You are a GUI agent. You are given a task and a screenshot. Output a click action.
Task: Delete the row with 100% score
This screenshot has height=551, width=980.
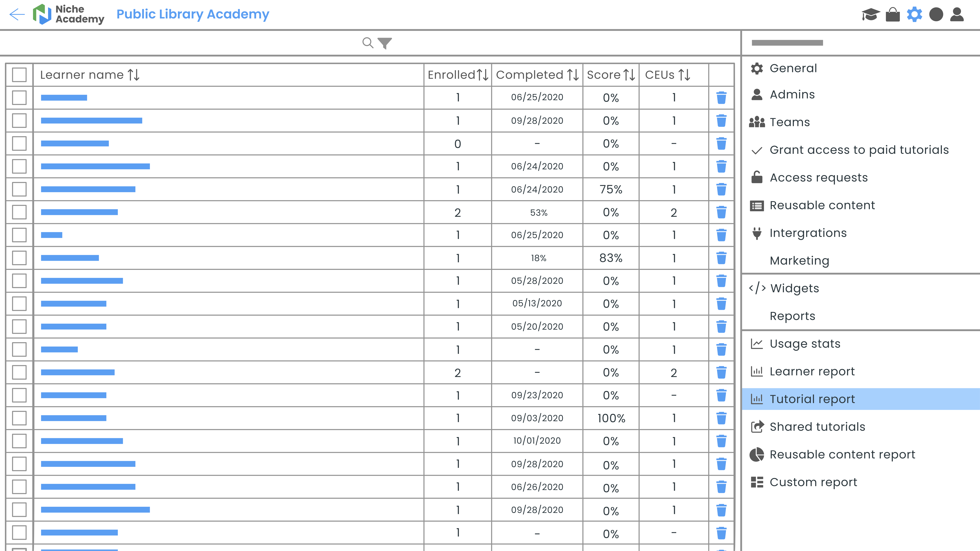tap(721, 418)
